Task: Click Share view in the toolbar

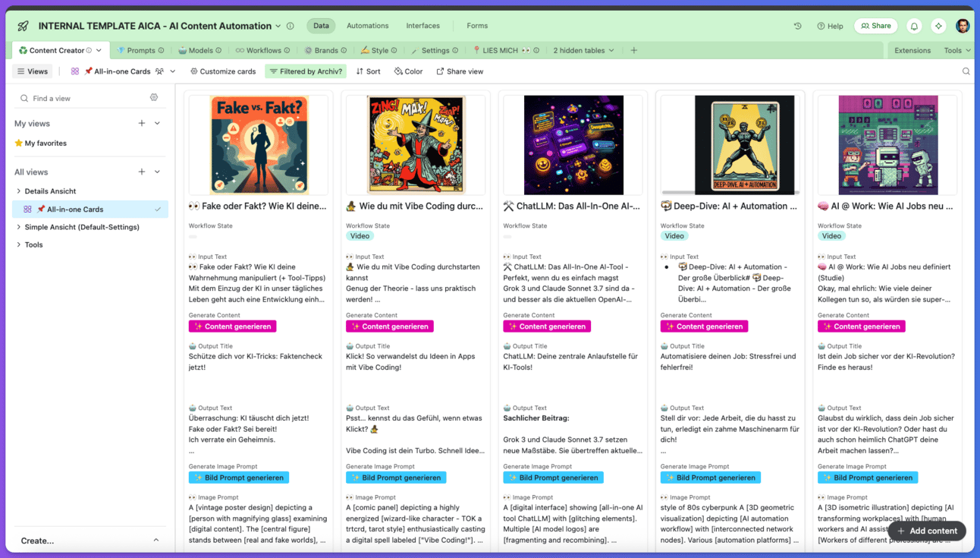Action: pos(460,71)
